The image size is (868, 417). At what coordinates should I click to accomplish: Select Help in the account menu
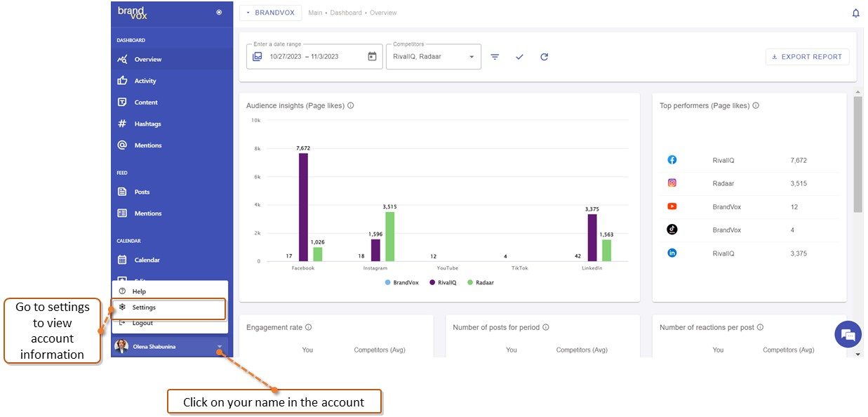click(x=169, y=291)
